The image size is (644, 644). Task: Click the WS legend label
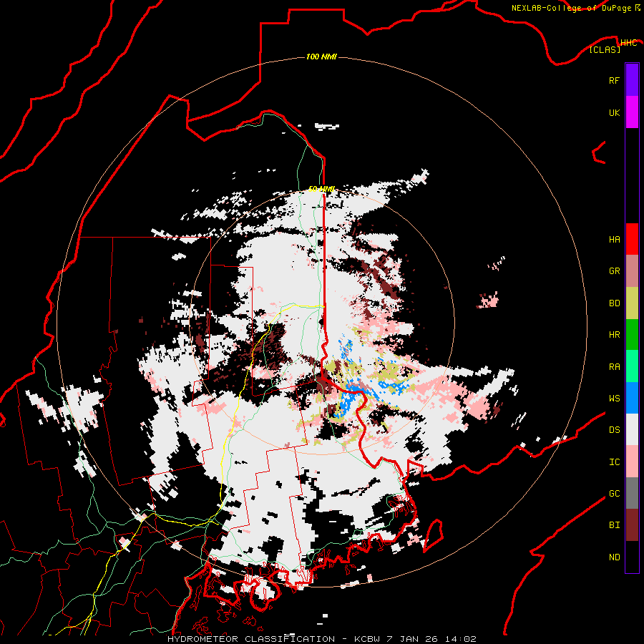click(614, 399)
